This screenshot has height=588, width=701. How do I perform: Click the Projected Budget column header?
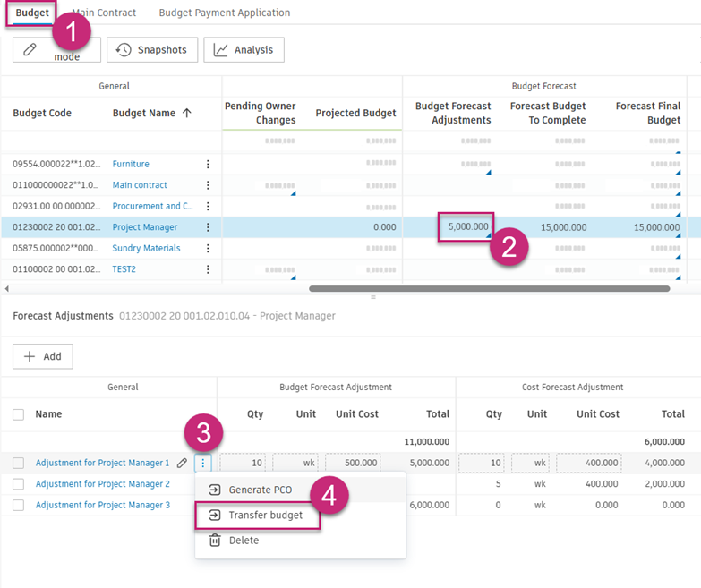click(355, 113)
